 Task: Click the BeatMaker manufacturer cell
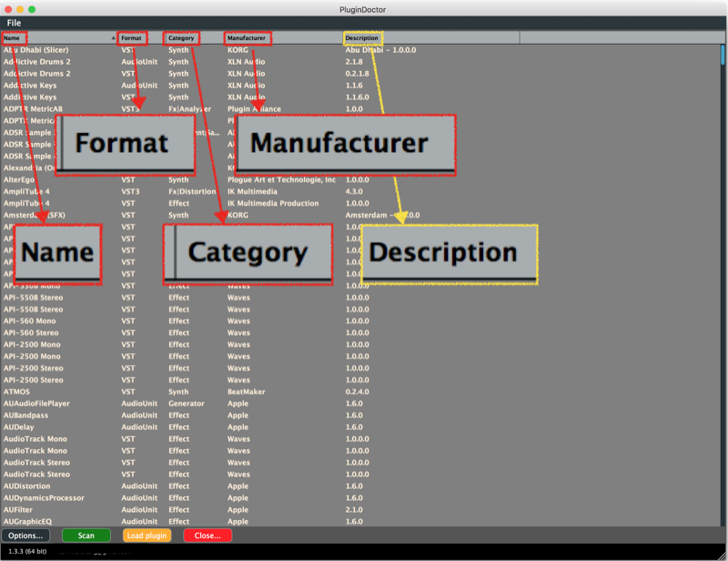click(x=246, y=392)
